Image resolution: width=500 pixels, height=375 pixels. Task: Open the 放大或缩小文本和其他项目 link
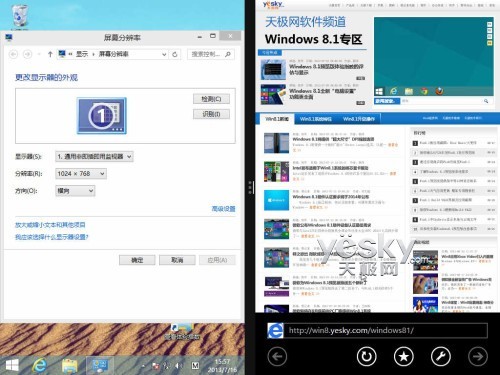50,225
